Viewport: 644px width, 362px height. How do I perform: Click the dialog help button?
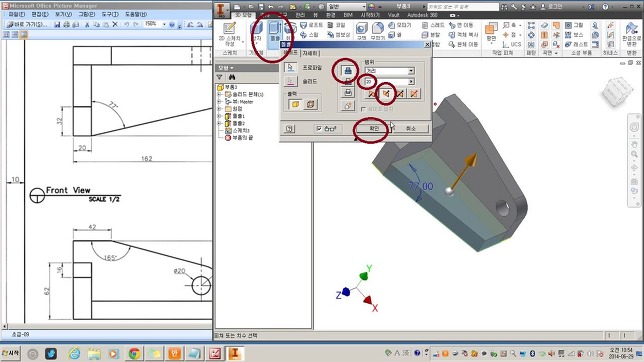click(289, 129)
